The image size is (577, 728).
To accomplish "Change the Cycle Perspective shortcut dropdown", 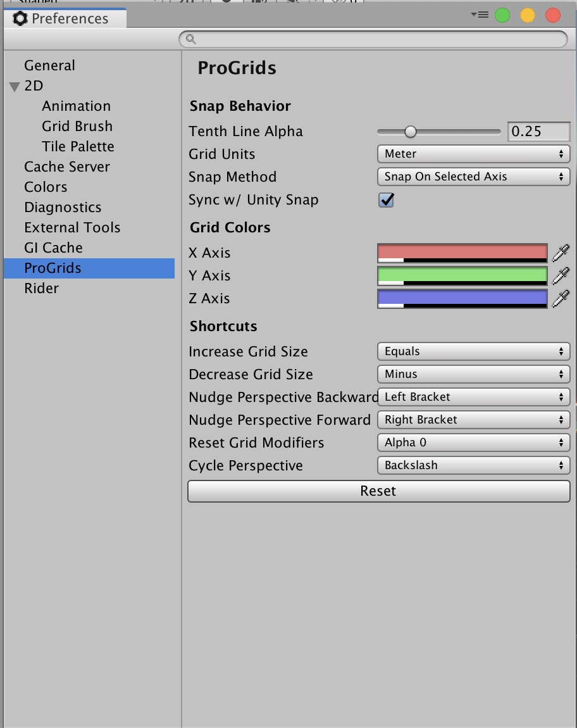I will (x=473, y=465).
